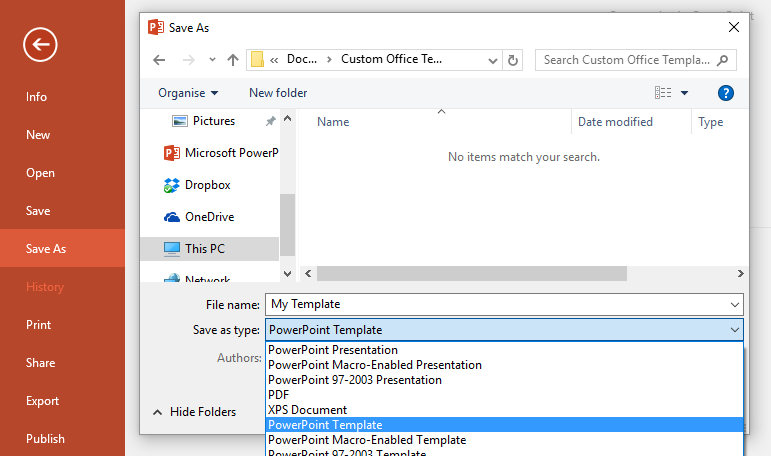Refresh the current folder location
The height and width of the screenshot is (456, 771).
point(514,60)
